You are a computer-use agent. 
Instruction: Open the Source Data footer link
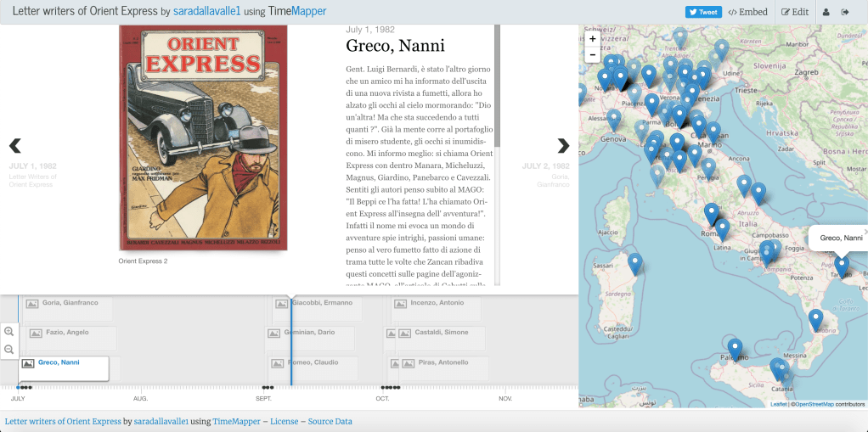pos(330,421)
